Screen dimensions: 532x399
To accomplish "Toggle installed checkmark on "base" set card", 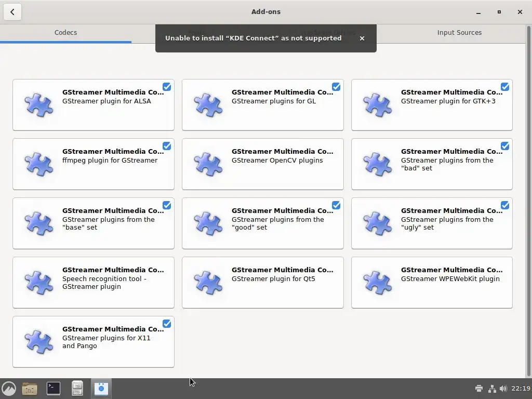I will [167, 205].
